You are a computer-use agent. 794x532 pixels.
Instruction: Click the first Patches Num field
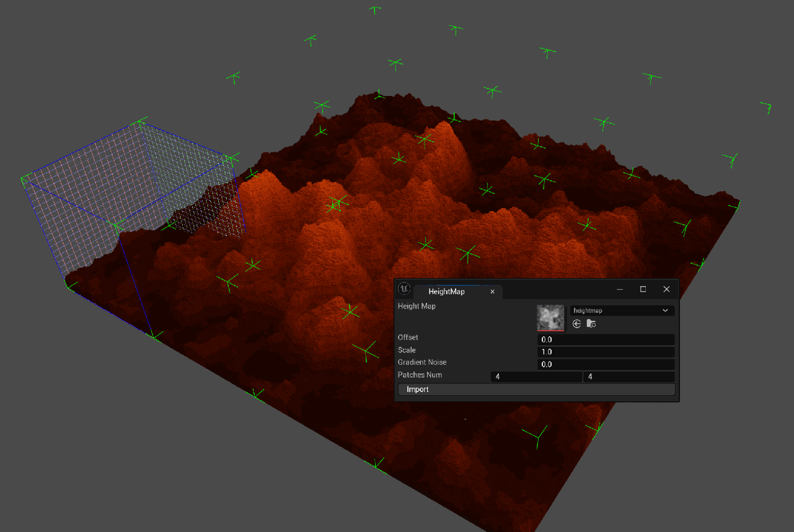point(536,377)
